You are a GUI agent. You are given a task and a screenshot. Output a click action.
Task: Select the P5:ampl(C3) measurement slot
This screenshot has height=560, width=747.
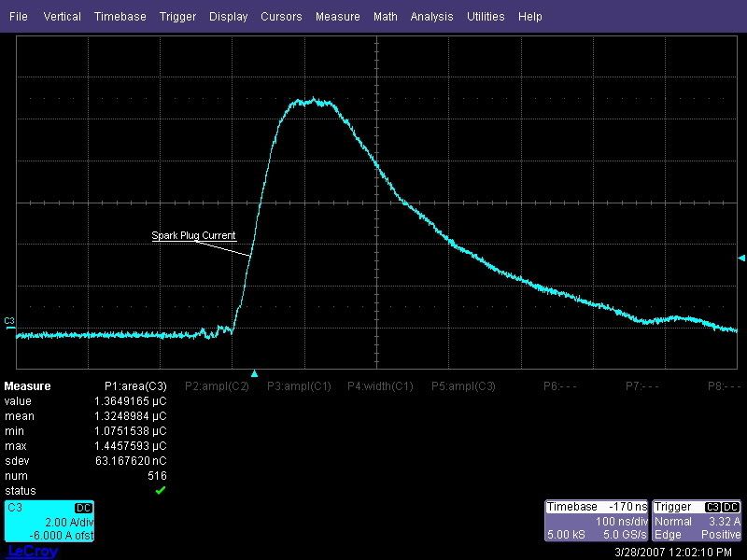coord(463,386)
